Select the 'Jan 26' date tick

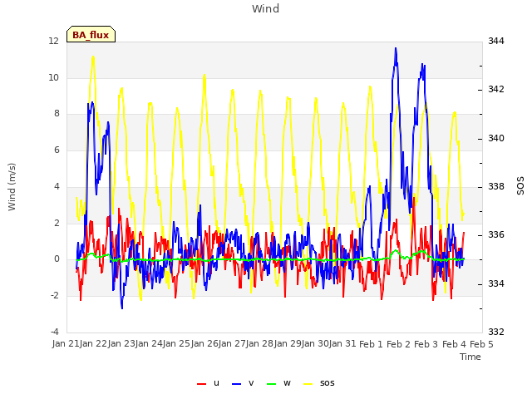(204, 343)
